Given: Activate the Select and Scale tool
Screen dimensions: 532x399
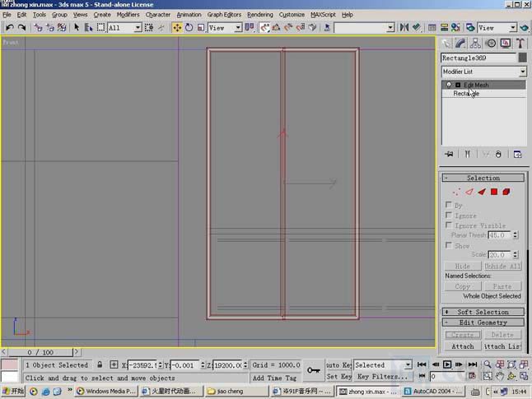Looking at the screenshot, I should point(201,27).
